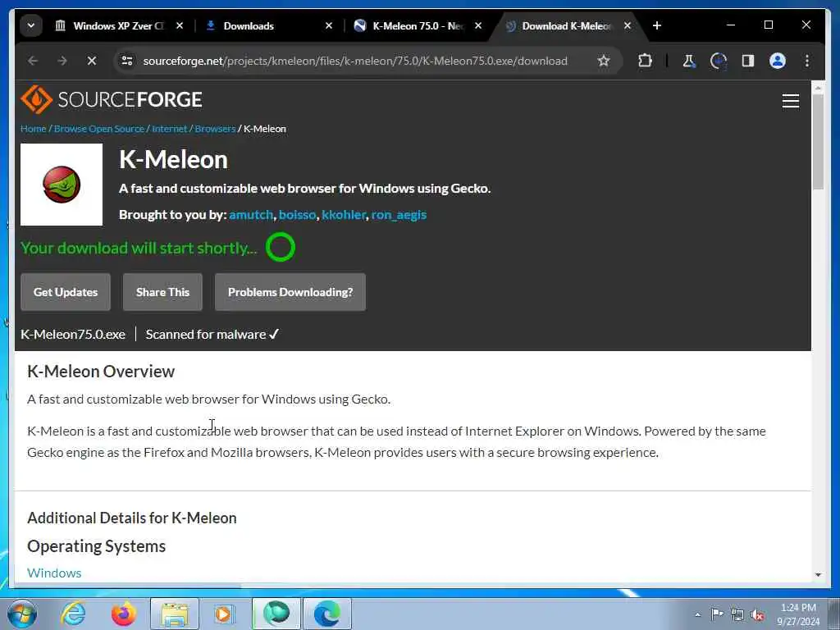
Task: Click the active green browser taskbar icon
Action: pos(276,614)
